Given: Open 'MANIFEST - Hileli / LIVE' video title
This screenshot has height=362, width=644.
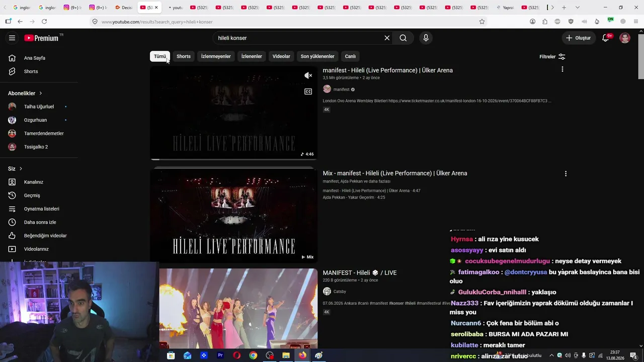Looking at the screenshot, I should click(360, 273).
